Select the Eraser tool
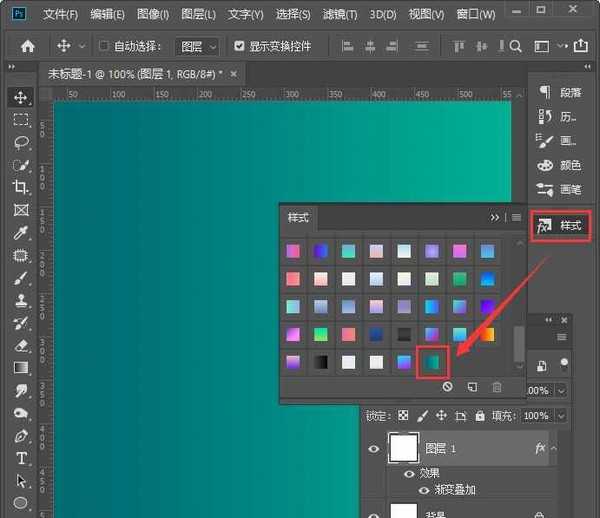Viewport: 600px width, 518px height. 20,345
